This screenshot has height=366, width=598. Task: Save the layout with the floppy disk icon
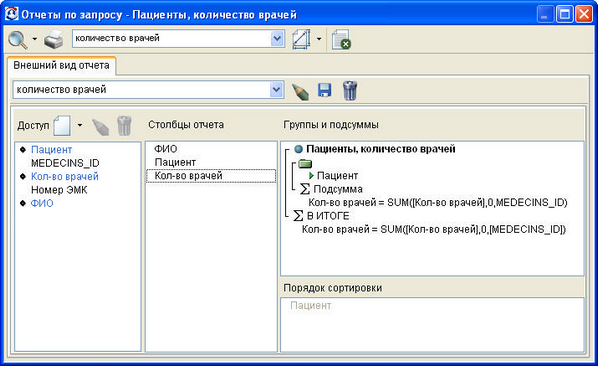pos(325,90)
